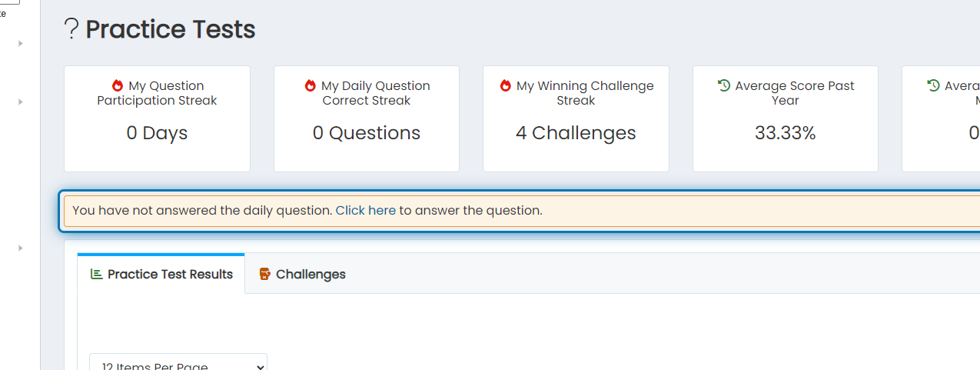The image size is (980, 370).
Task: Expand the topmost sidebar arrow
Action: tap(21, 43)
